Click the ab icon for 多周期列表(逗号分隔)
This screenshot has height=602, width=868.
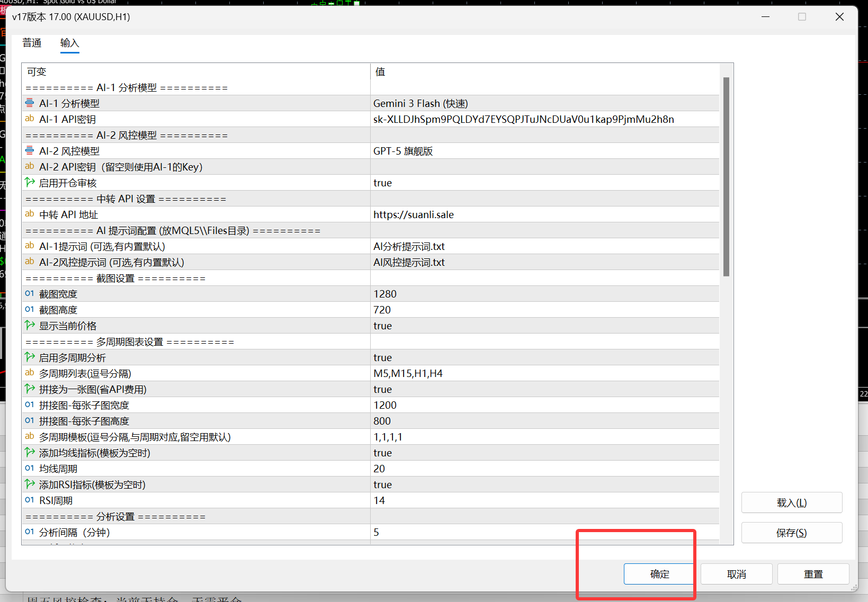pos(30,373)
